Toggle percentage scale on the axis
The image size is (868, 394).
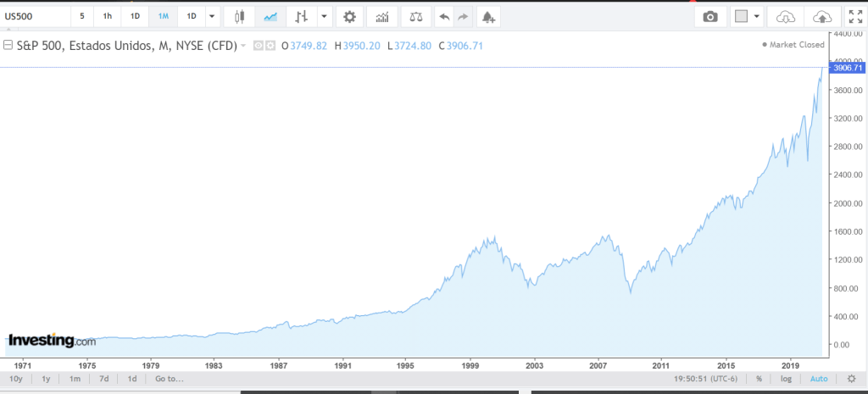(x=759, y=379)
